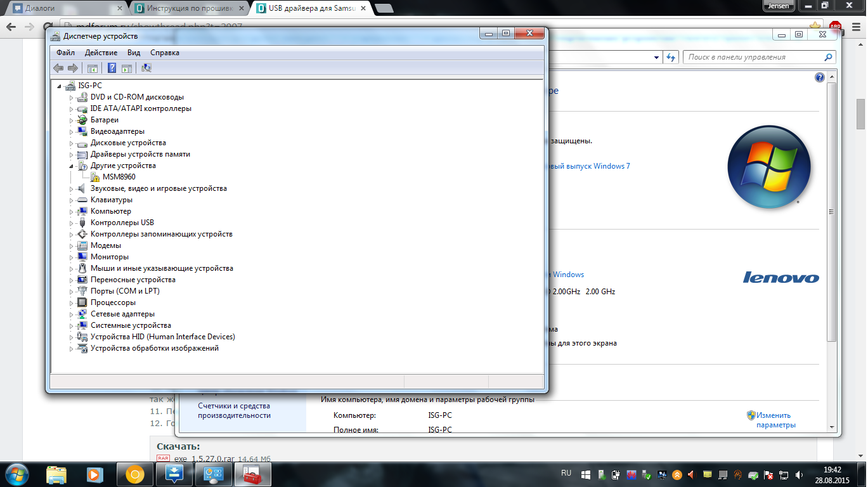
Task: Click Scan for hardware changes icon
Action: click(x=146, y=68)
